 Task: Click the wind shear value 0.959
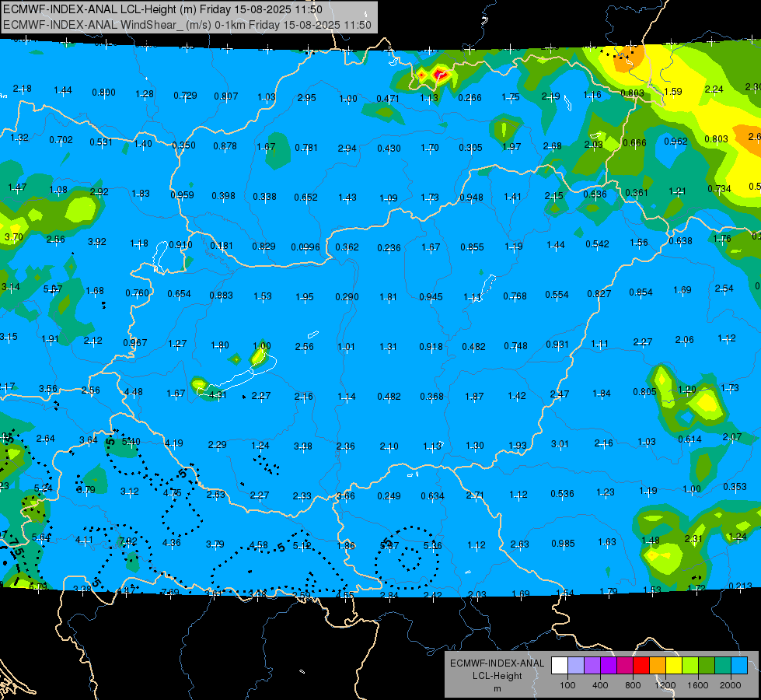(x=183, y=194)
